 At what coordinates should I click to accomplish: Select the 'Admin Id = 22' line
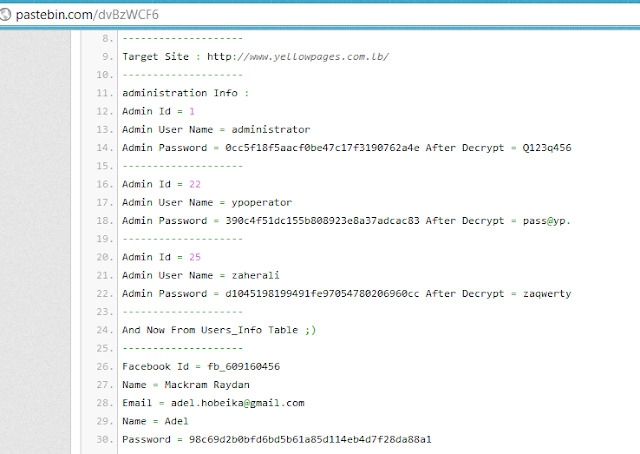tap(161, 184)
